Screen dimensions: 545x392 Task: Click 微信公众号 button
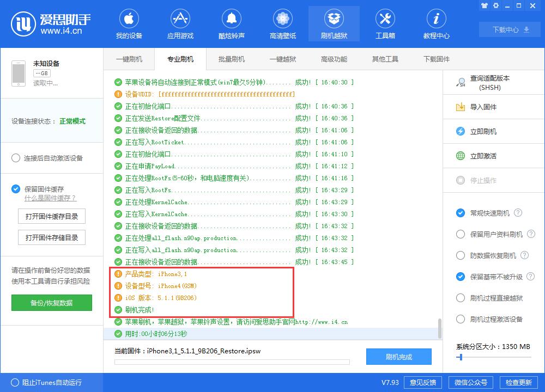point(471,382)
